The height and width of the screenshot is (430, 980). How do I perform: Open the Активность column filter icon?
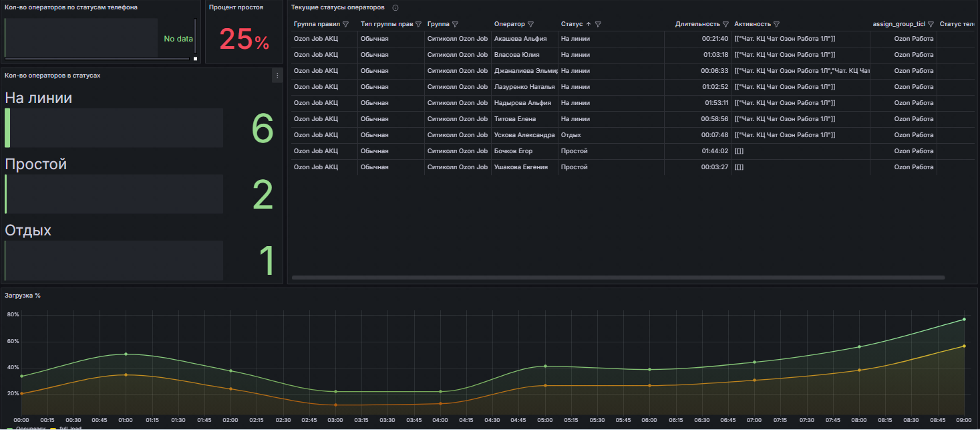[776, 24]
